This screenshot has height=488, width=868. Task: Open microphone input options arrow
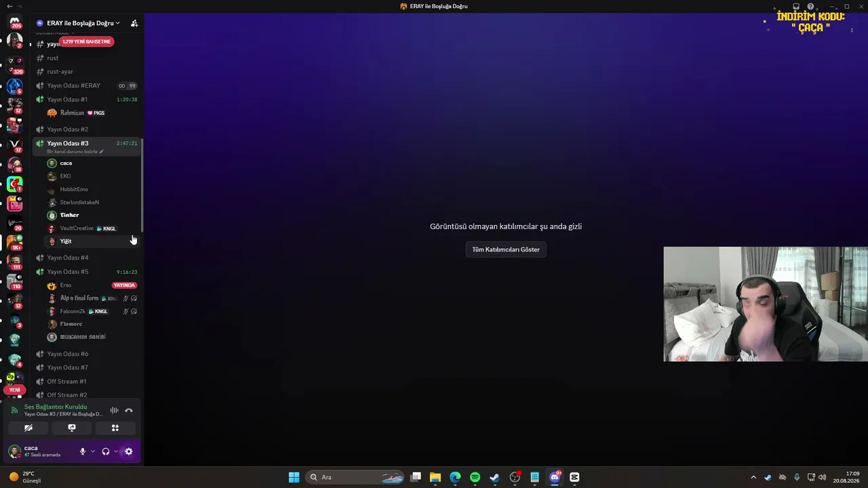(93, 451)
